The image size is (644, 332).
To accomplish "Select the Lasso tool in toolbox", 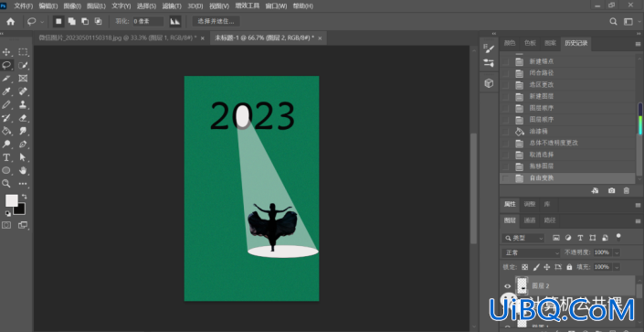I will pos(6,65).
